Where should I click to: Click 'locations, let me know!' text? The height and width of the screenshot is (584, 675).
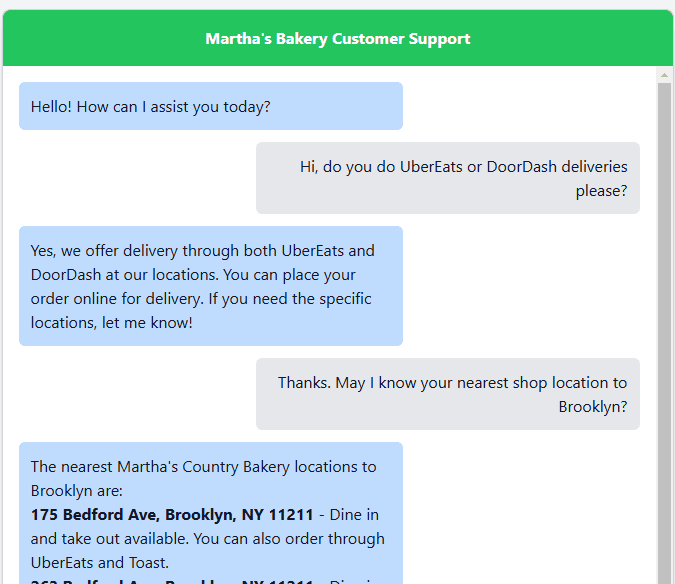pyautogui.click(x=111, y=323)
